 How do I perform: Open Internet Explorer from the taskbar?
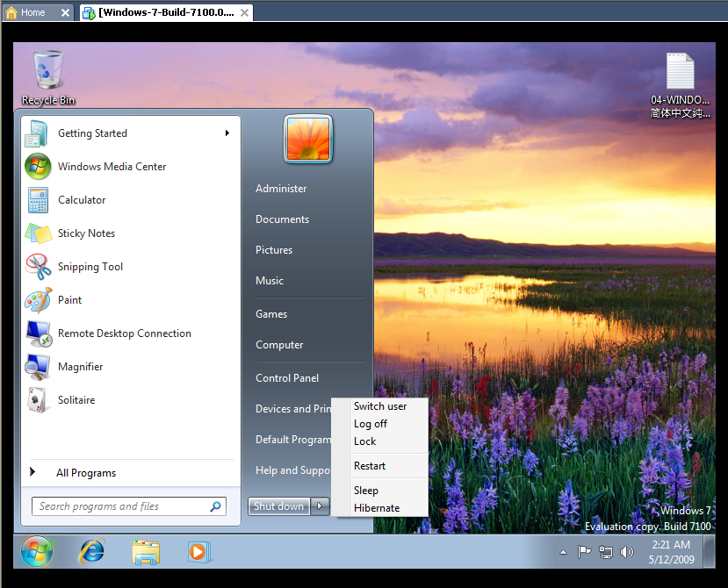pos(92,551)
